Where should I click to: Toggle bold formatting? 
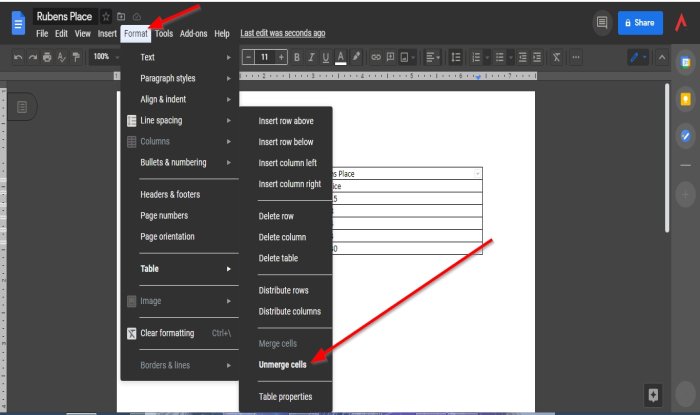296,57
